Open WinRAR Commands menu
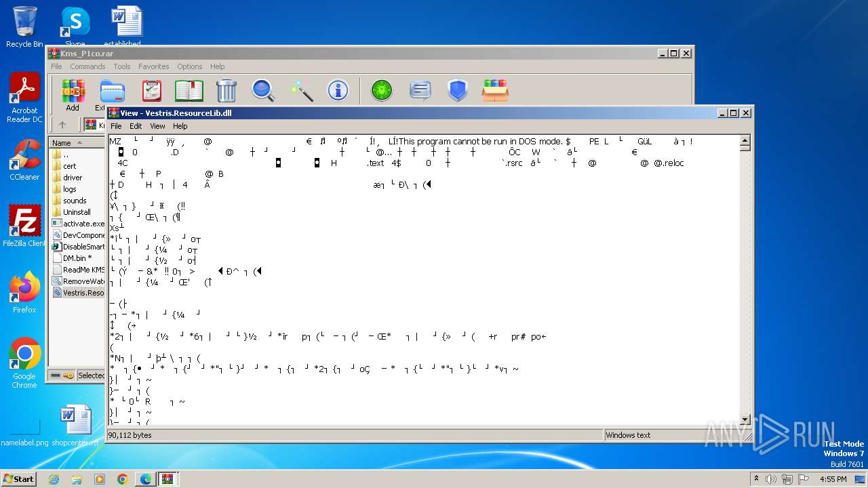The height and width of the screenshot is (488, 868). (87, 66)
